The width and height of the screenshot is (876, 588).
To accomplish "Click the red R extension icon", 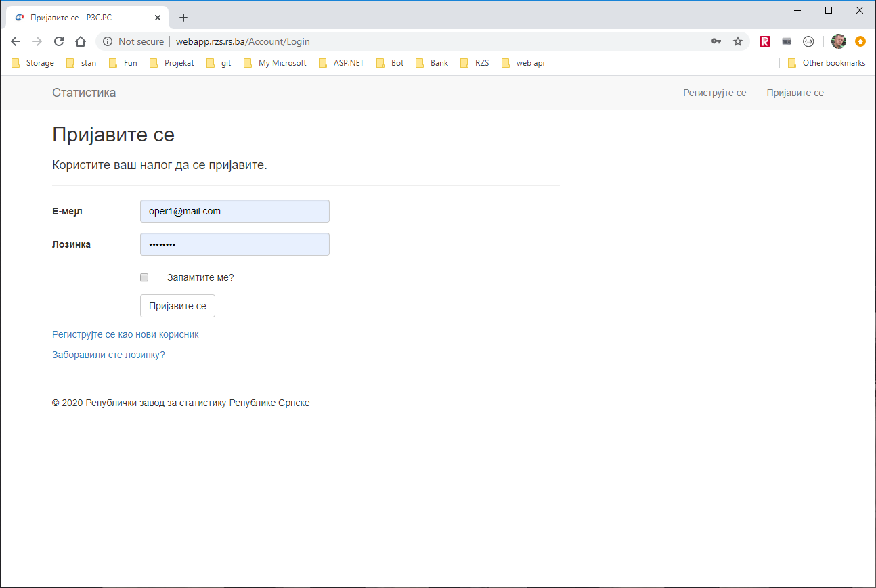I will tap(765, 41).
